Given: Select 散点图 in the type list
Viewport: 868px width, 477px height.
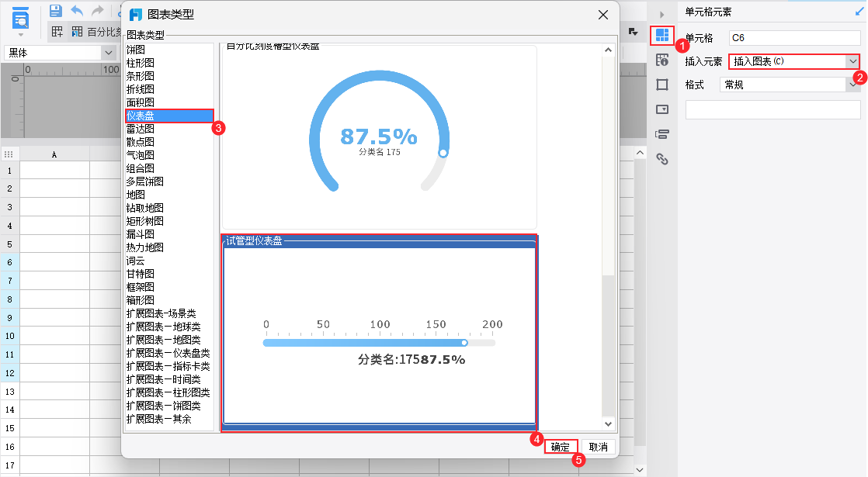Looking at the screenshot, I should (x=140, y=142).
